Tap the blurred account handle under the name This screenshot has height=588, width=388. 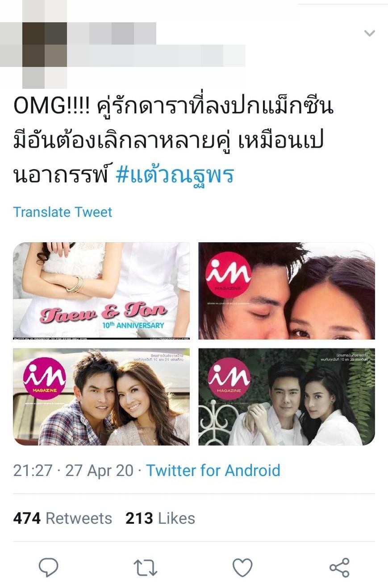(x=156, y=56)
